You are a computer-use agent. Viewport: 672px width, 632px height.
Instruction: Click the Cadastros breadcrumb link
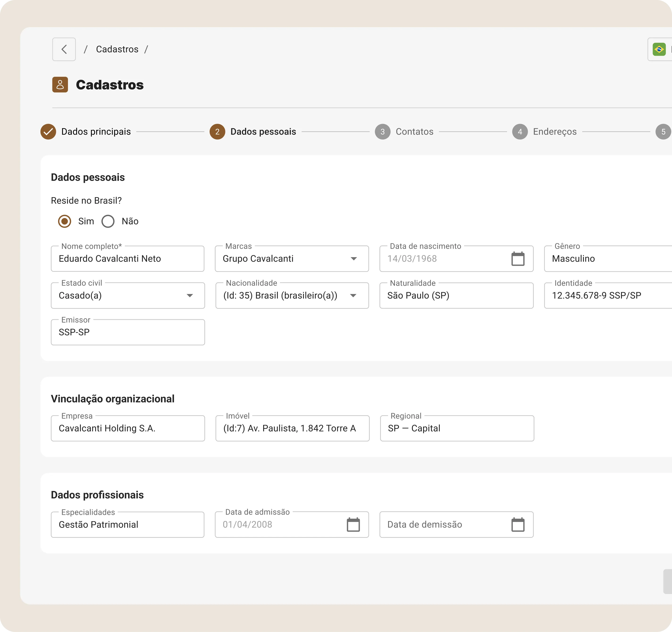[117, 49]
